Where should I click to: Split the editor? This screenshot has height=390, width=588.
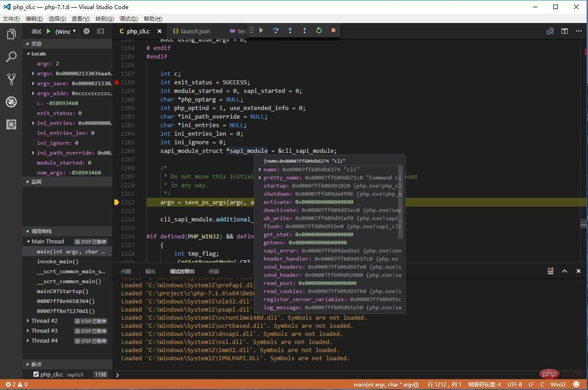(564, 31)
